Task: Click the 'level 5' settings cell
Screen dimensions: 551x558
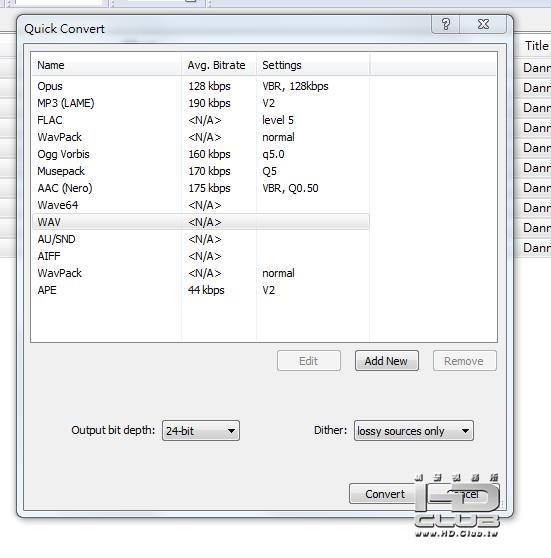Action: pos(278,120)
